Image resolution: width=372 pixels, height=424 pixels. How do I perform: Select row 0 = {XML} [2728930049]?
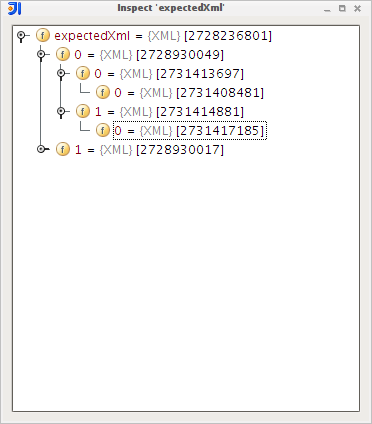(x=149, y=55)
